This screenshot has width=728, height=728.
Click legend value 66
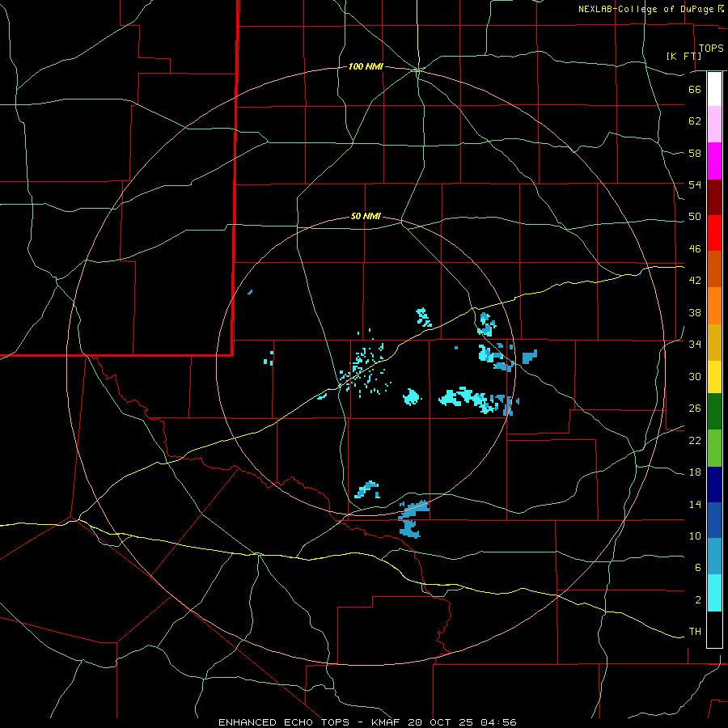(x=695, y=89)
